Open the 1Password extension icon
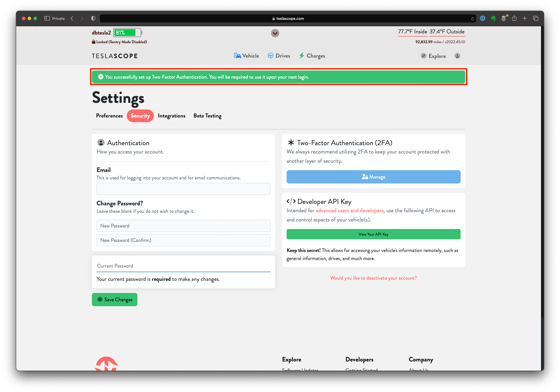This screenshot has width=560, height=392. click(x=483, y=18)
